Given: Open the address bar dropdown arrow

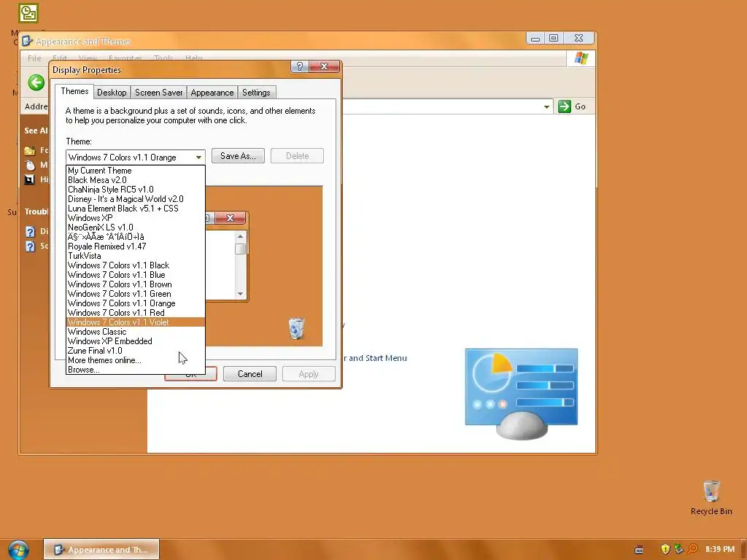Looking at the screenshot, I should (x=546, y=106).
